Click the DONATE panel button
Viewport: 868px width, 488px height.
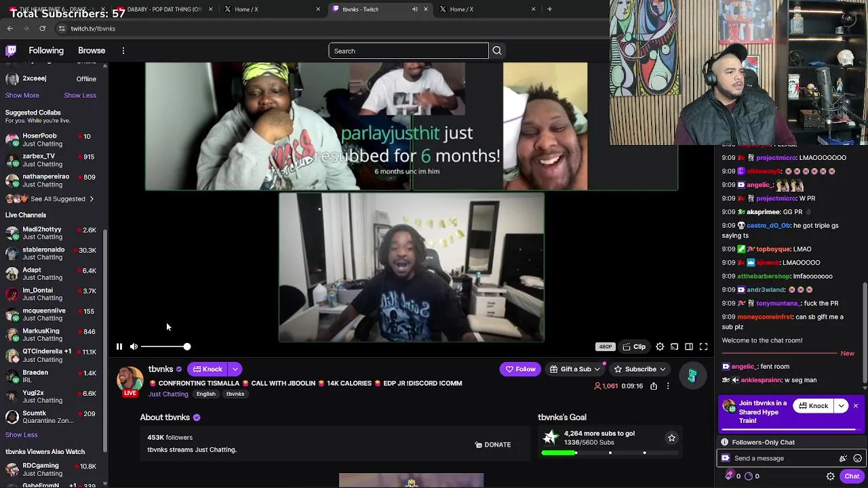[492, 445]
